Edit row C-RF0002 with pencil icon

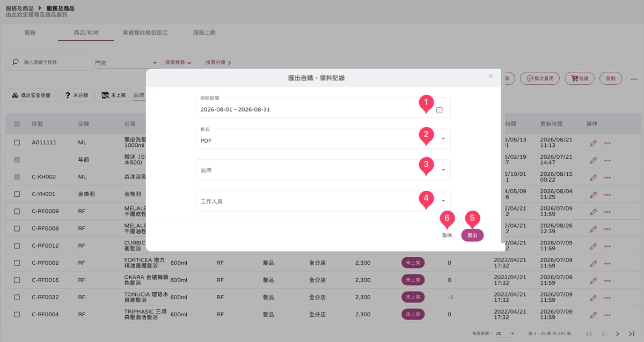coord(593,263)
